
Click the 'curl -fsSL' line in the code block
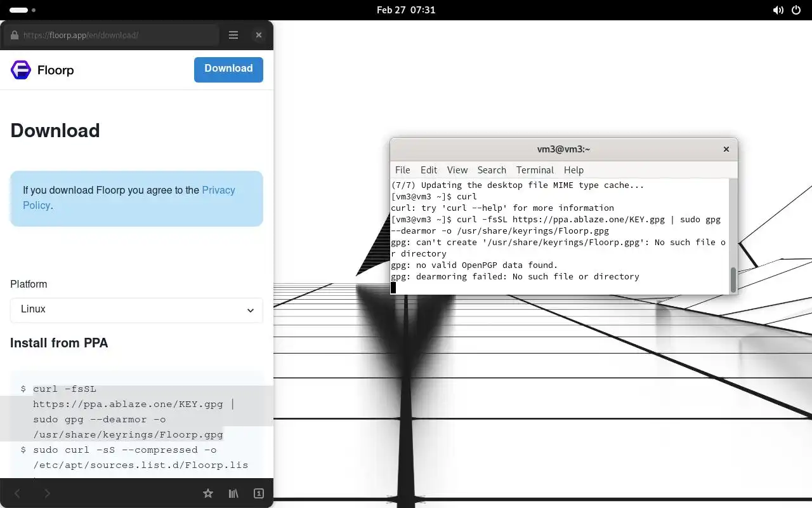pyautogui.click(x=65, y=389)
